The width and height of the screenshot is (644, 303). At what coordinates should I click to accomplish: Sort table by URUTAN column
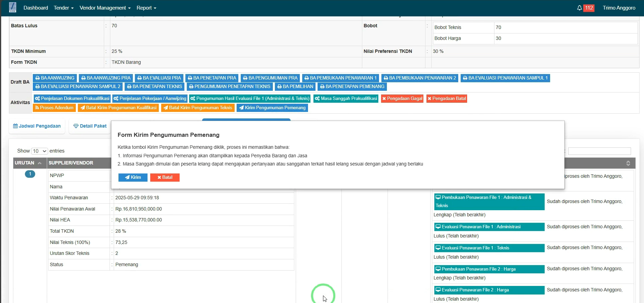[x=28, y=163]
